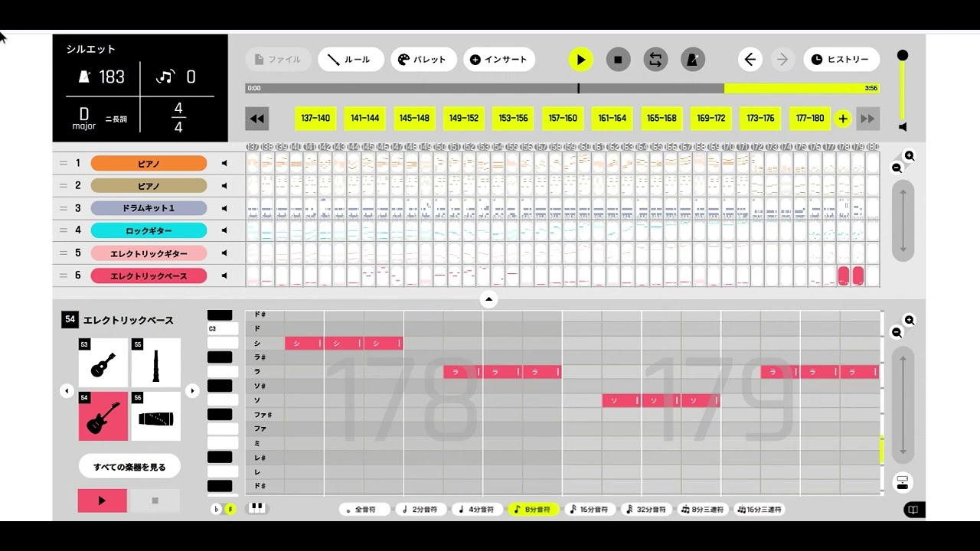Select 全音符 whole note length
980x551 pixels.
(x=364, y=509)
